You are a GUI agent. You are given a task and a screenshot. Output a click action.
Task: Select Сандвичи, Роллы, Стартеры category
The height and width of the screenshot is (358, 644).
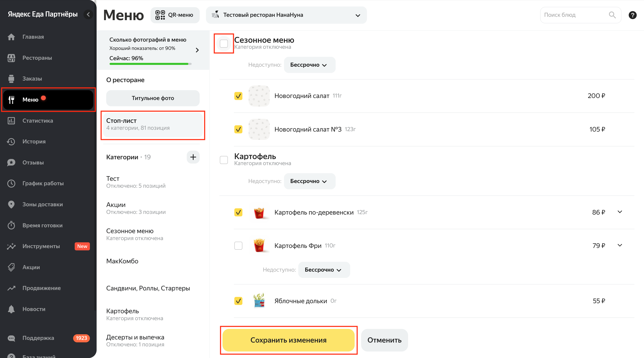tap(153, 288)
